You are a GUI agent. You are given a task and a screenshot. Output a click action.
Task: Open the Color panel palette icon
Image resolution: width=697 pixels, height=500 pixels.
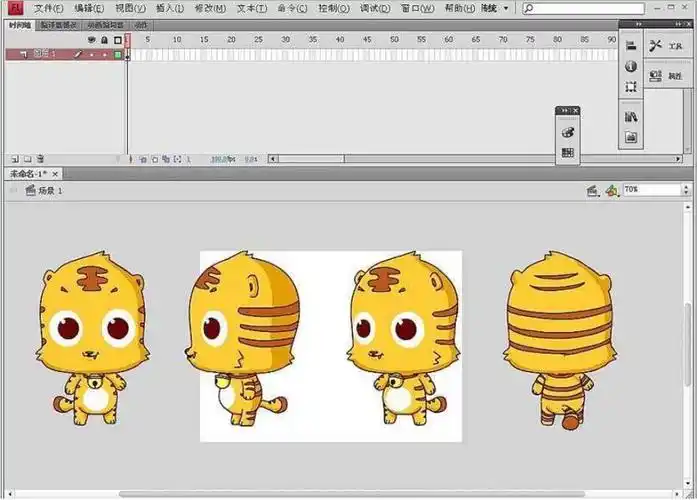coord(568,132)
